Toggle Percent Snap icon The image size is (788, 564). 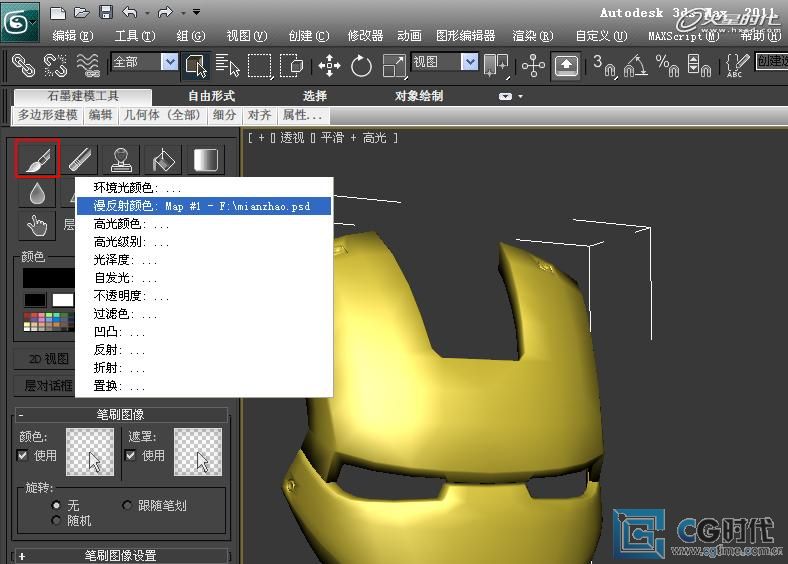tap(667, 66)
